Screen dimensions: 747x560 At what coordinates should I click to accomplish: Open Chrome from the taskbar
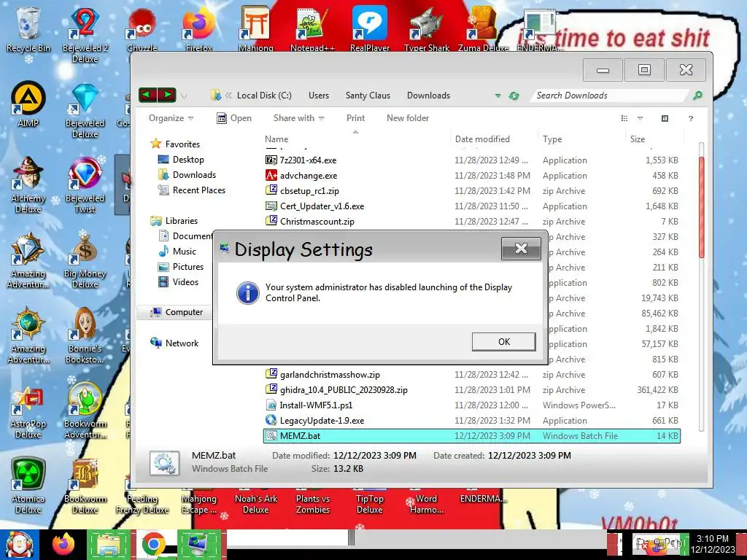153,545
